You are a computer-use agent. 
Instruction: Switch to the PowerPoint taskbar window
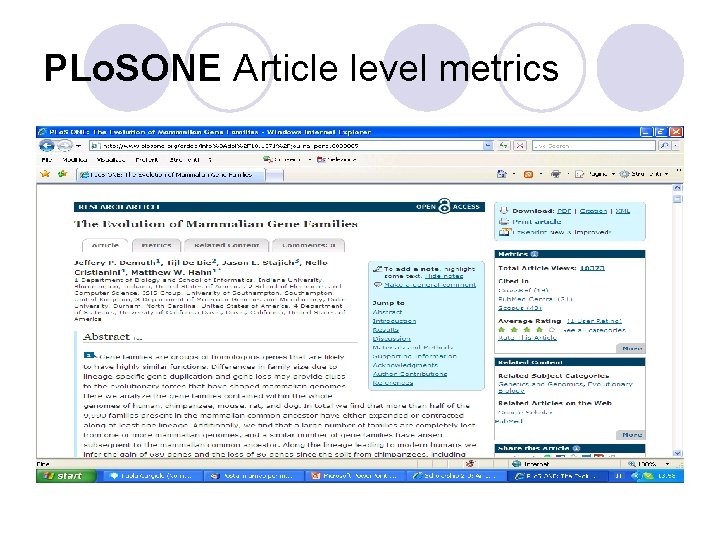coord(355,476)
